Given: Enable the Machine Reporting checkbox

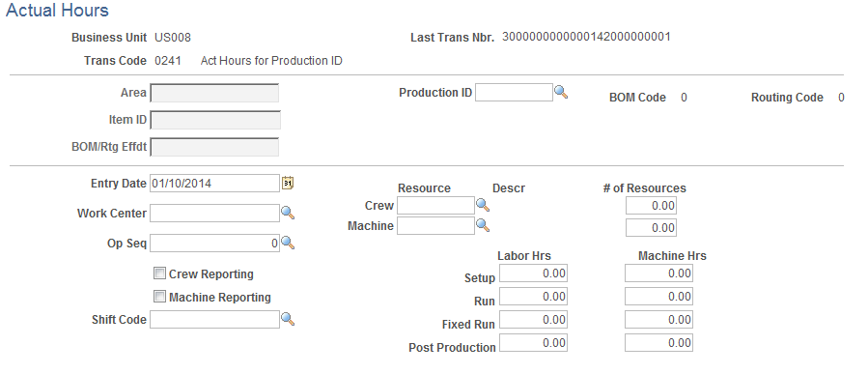Looking at the screenshot, I should point(159,297).
